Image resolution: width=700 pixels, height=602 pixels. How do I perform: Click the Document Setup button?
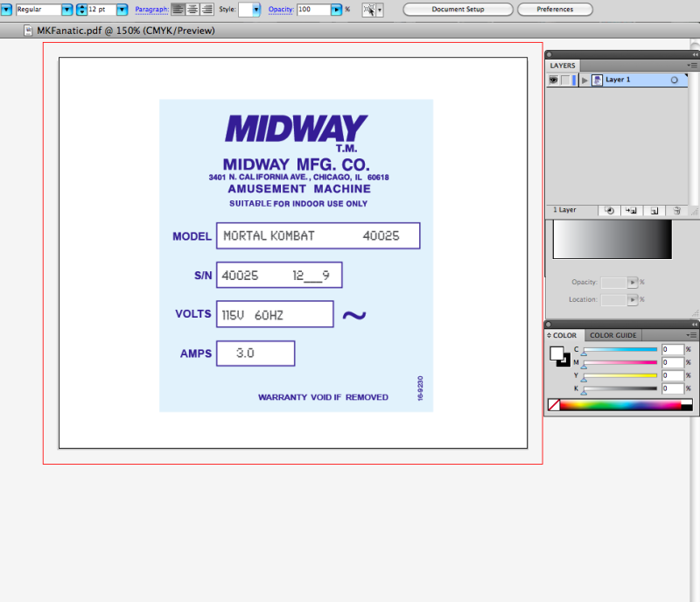(x=458, y=10)
